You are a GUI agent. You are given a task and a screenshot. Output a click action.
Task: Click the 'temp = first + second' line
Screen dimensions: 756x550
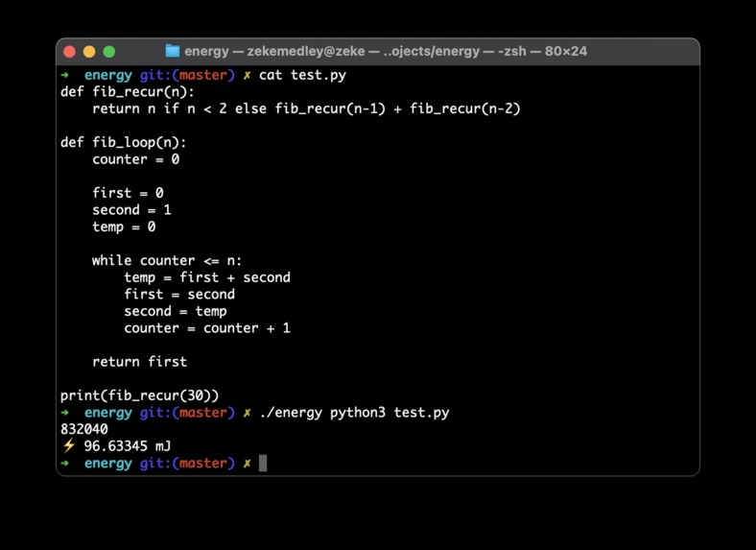[207, 277]
